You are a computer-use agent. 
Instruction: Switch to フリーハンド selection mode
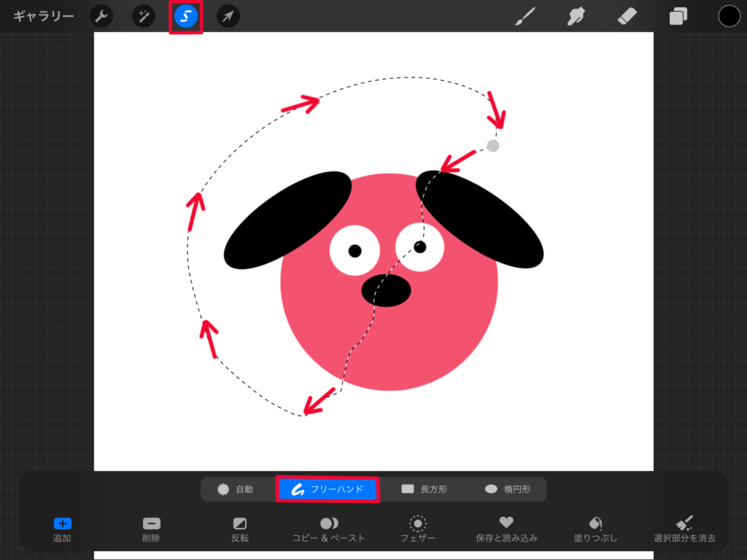tap(328, 489)
